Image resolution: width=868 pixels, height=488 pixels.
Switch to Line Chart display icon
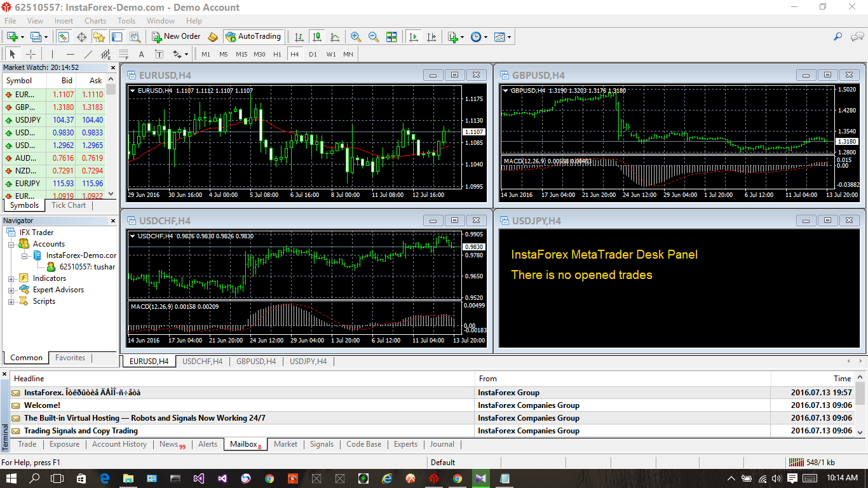pos(335,37)
